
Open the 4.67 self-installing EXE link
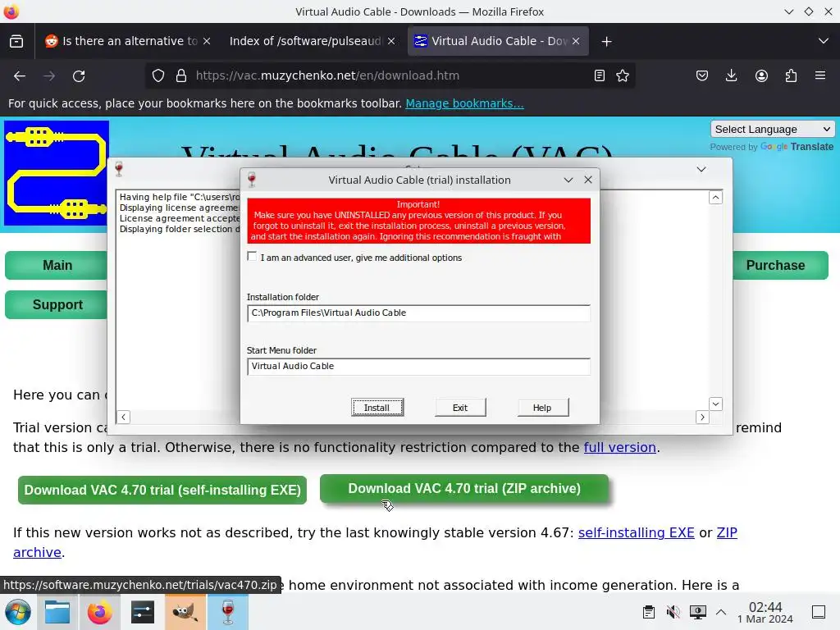[x=637, y=532]
